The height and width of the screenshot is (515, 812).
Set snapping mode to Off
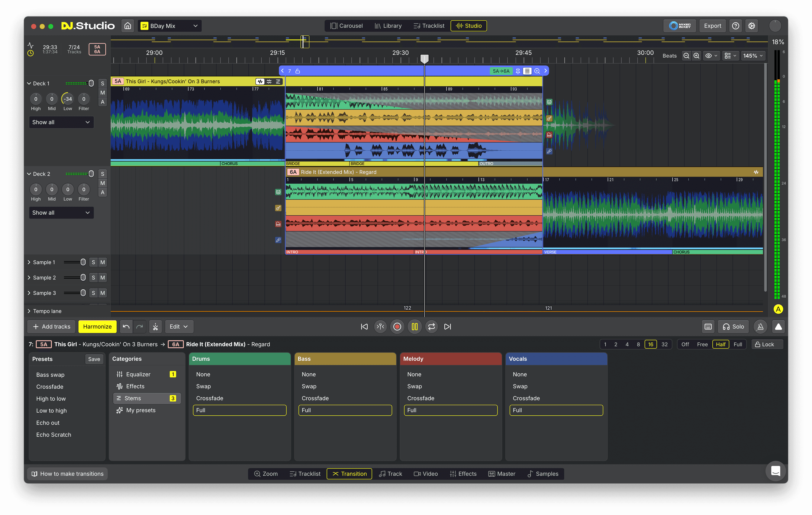point(685,344)
